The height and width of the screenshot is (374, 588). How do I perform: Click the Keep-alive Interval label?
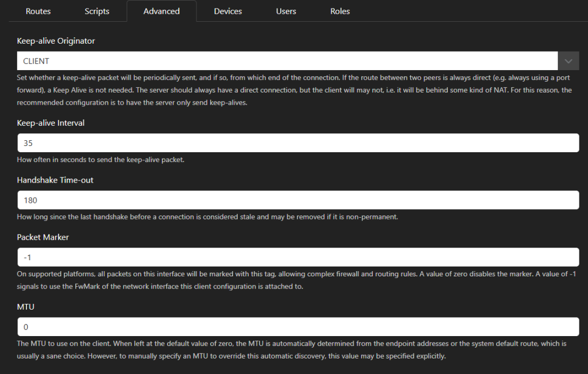click(x=51, y=123)
